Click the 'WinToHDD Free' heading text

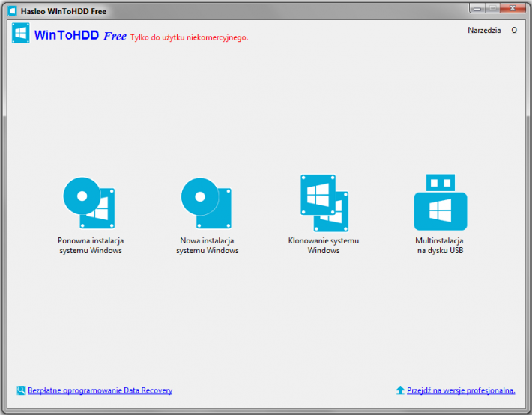point(80,35)
